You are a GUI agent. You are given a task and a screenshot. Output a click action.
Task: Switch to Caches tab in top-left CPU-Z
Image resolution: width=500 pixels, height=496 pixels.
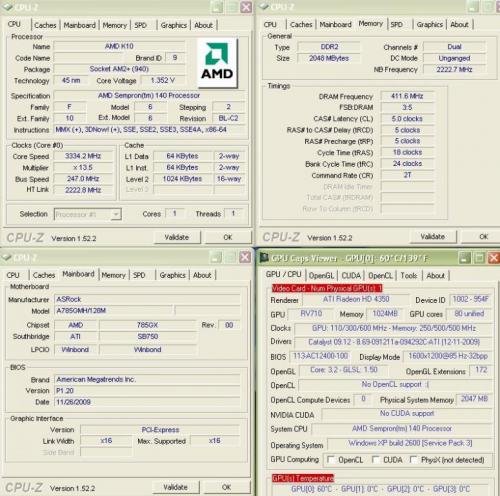click(45, 25)
